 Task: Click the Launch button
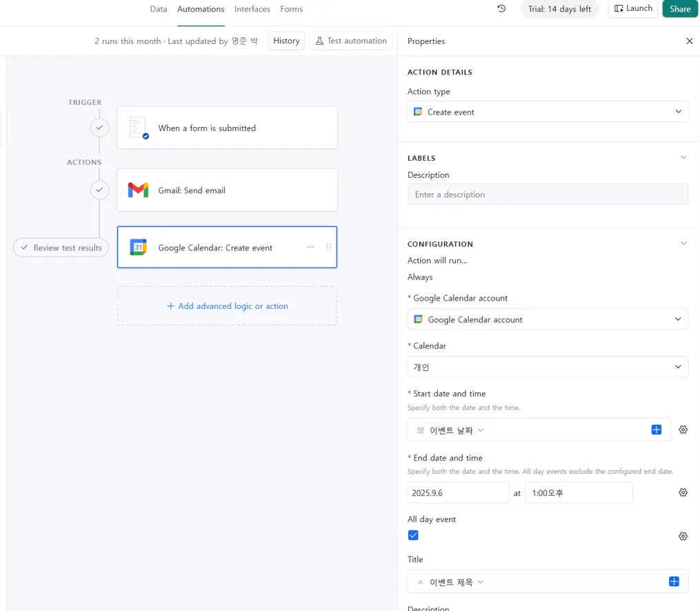633,8
